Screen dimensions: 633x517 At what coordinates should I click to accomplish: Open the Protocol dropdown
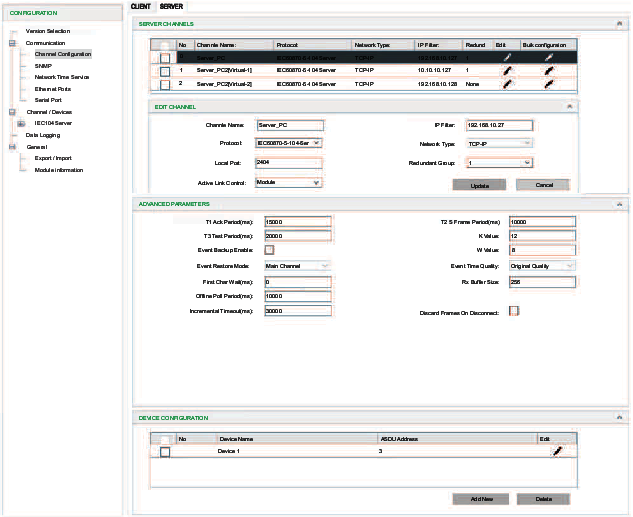[289, 143]
